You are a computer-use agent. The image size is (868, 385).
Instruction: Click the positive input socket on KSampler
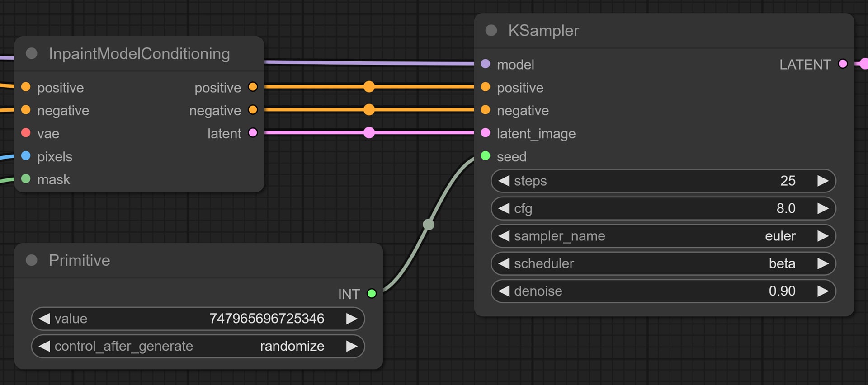pos(486,87)
